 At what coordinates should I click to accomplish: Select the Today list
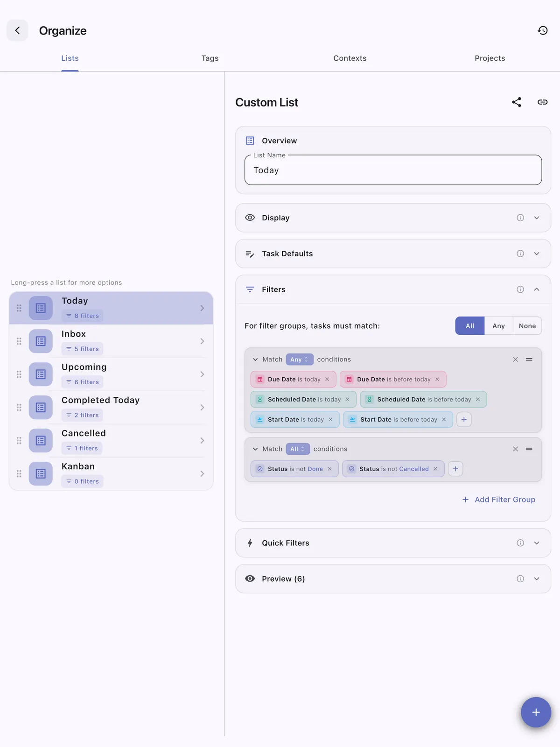click(x=111, y=308)
